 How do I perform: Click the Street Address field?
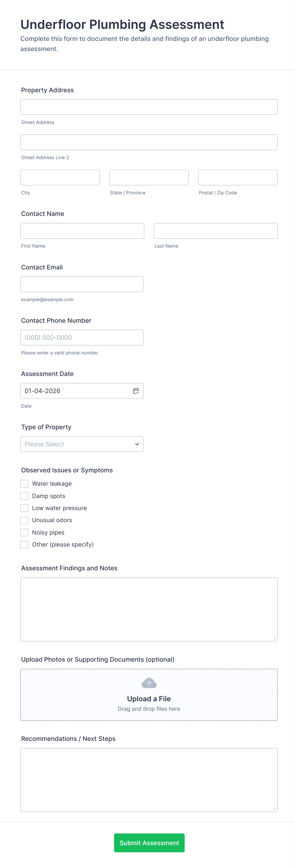149,107
